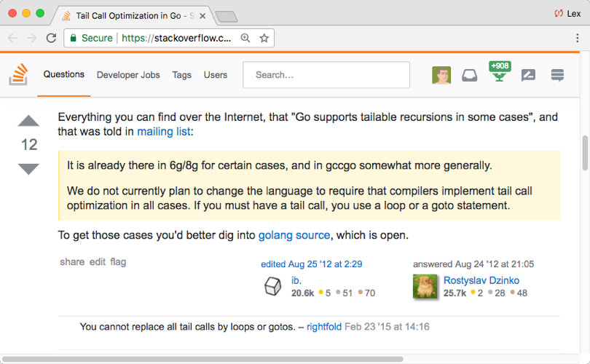Open the new tab button
Viewport: 590px width, 364px height.
coord(227,16)
